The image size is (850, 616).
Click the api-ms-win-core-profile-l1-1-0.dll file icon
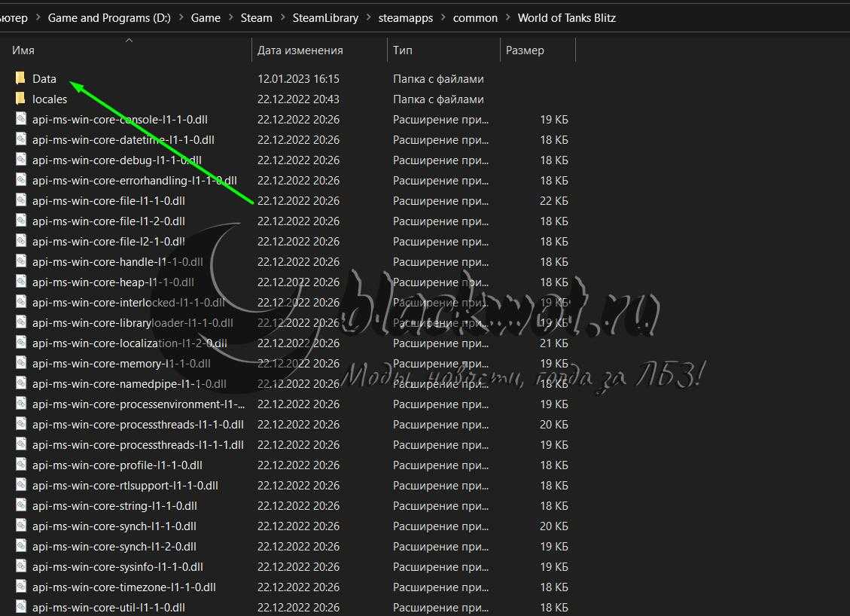(x=21, y=465)
